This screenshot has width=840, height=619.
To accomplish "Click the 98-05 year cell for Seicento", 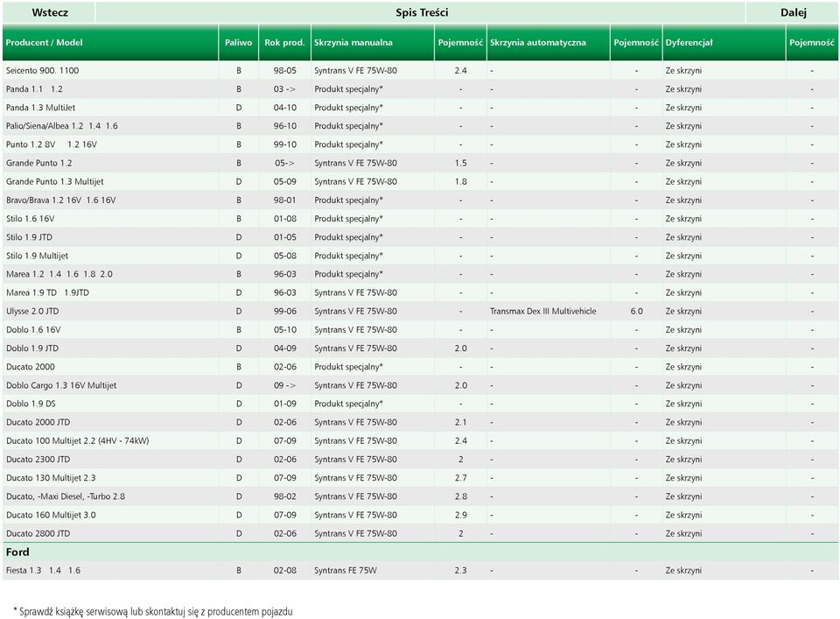I will click(x=285, y=70).
